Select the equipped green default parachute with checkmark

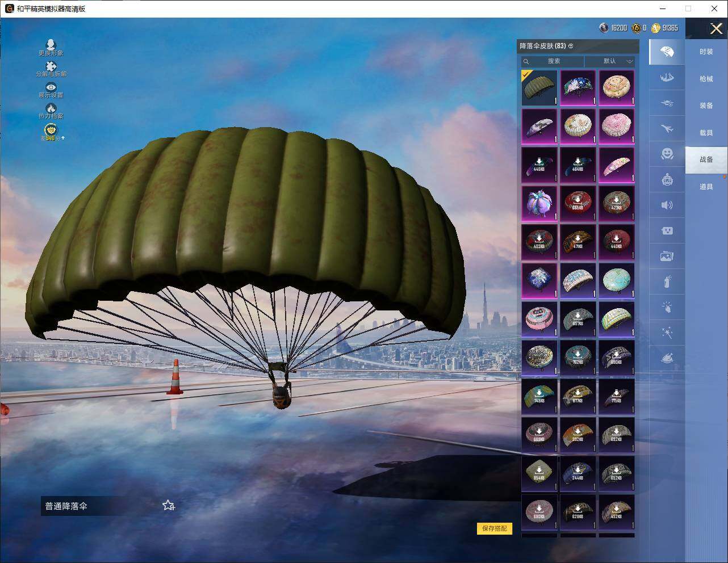tap(539, 87)
